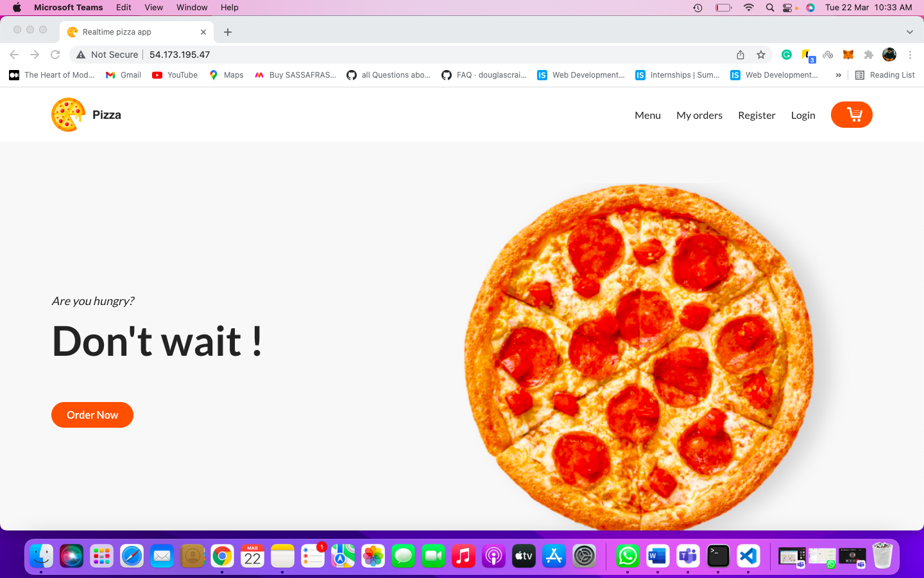The image size is (924, 578).
Task: Go to the Register page link
Action: (757, 116)
